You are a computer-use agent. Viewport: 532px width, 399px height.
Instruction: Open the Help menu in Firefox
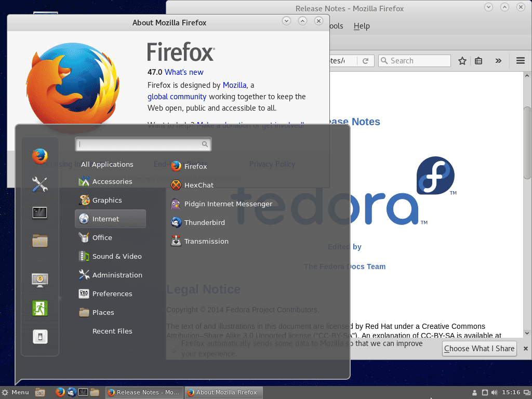pos(362,26)
